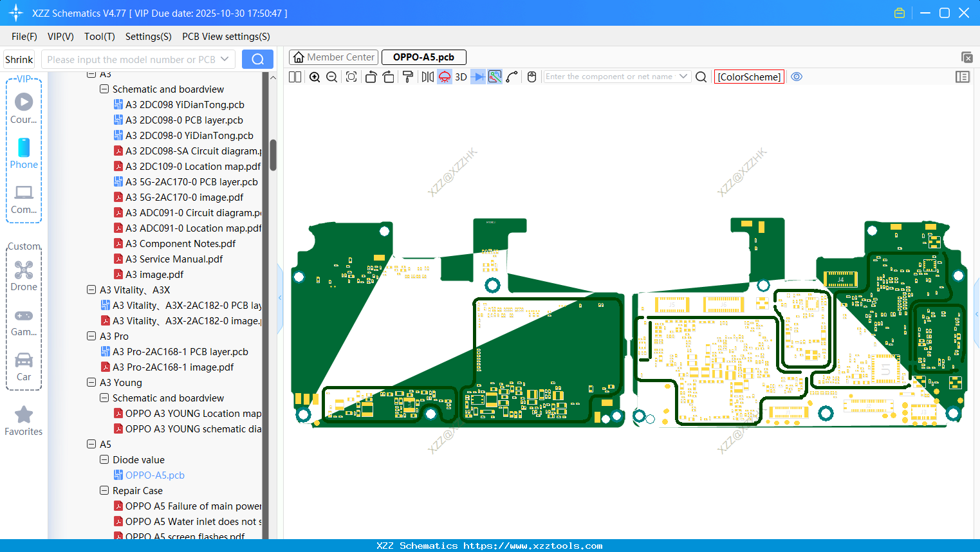Click the Shrink button
The width and height of the screenshot is (980, 552).
[19, 60]
